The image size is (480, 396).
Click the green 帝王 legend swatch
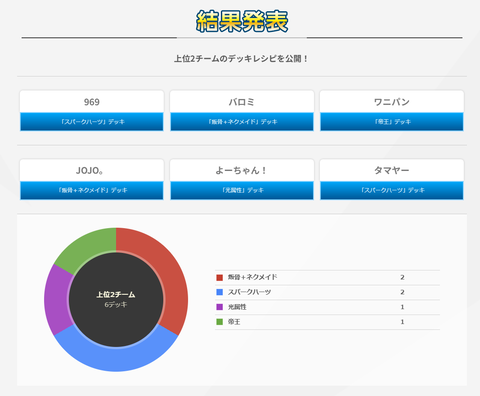tap(219, 322)
